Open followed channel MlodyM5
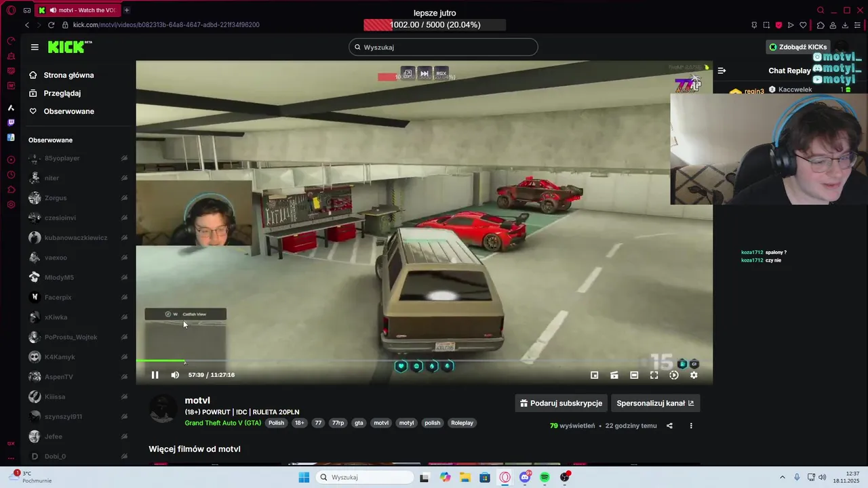This screenshot has height=488, width=868. (x=78, y=277)
